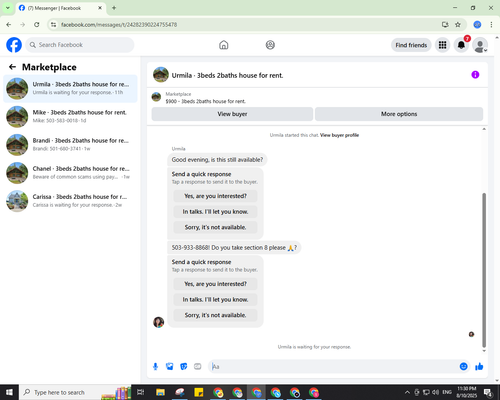The image size is (500, 400).
Task: Focus the Search Facebook field
Action: (80, 45)
